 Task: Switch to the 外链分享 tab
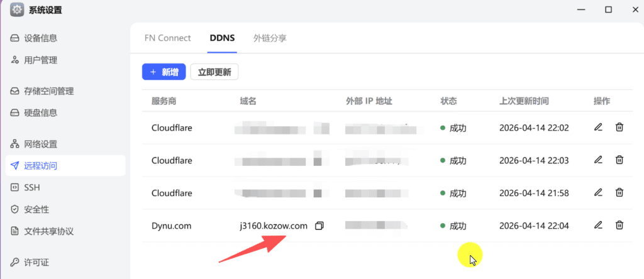point(270,38)
